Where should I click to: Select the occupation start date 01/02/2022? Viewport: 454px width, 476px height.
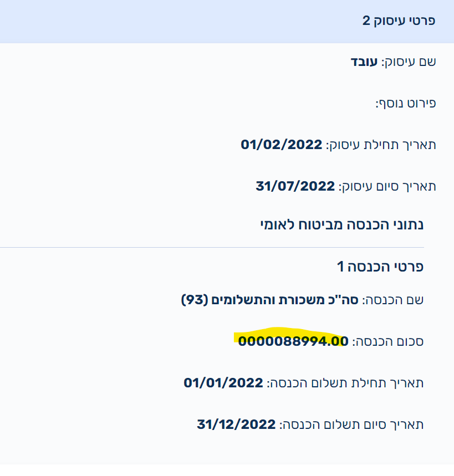pos(281,145)
